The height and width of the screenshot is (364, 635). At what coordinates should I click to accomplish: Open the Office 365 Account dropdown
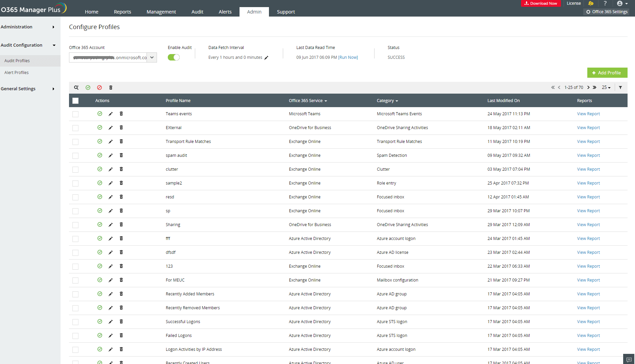(113, 57)
